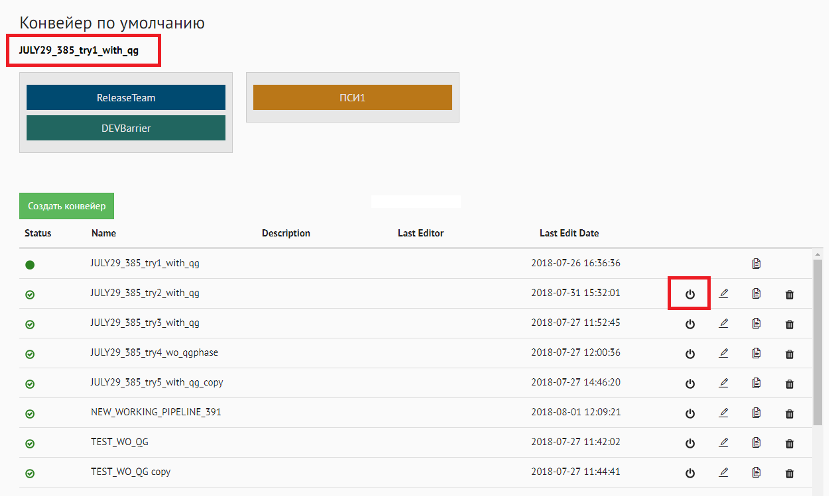Click status check icon for JULY29_385_try3_with_qg
The height and width of the screenshot is (496, 829).
point(30,324)
